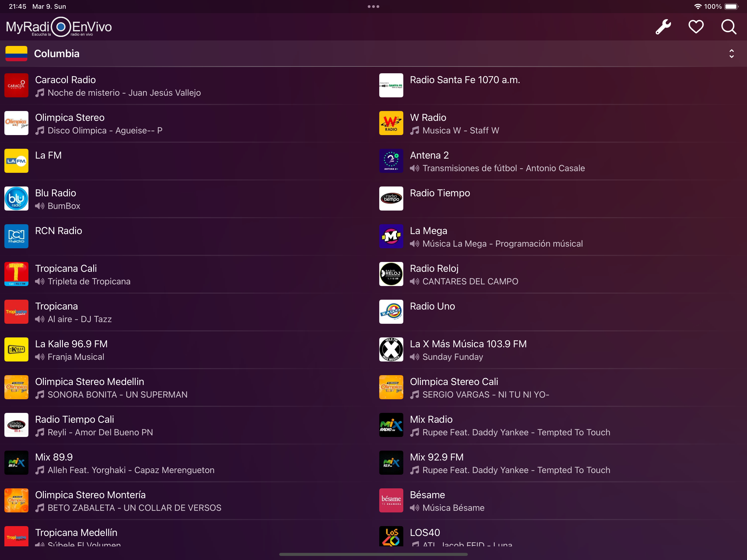
Task: Play Tropicana Cali station
Action: [x=66, y=269]
